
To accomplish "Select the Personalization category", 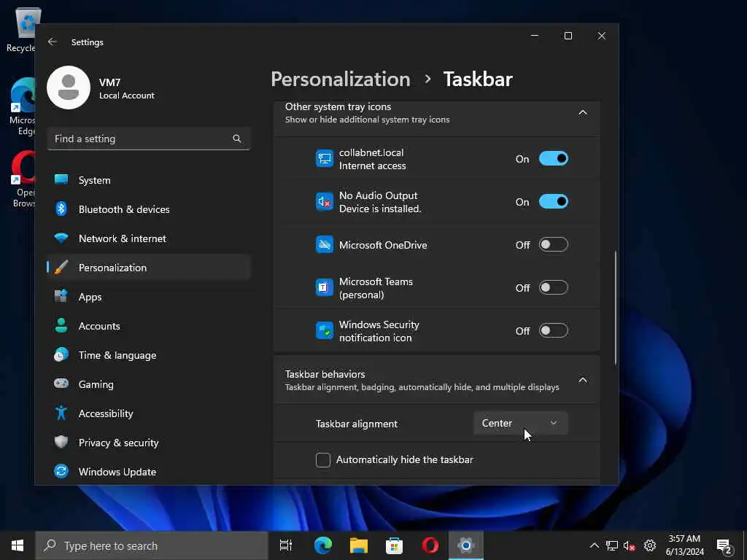I will click(x=149, y=268).
